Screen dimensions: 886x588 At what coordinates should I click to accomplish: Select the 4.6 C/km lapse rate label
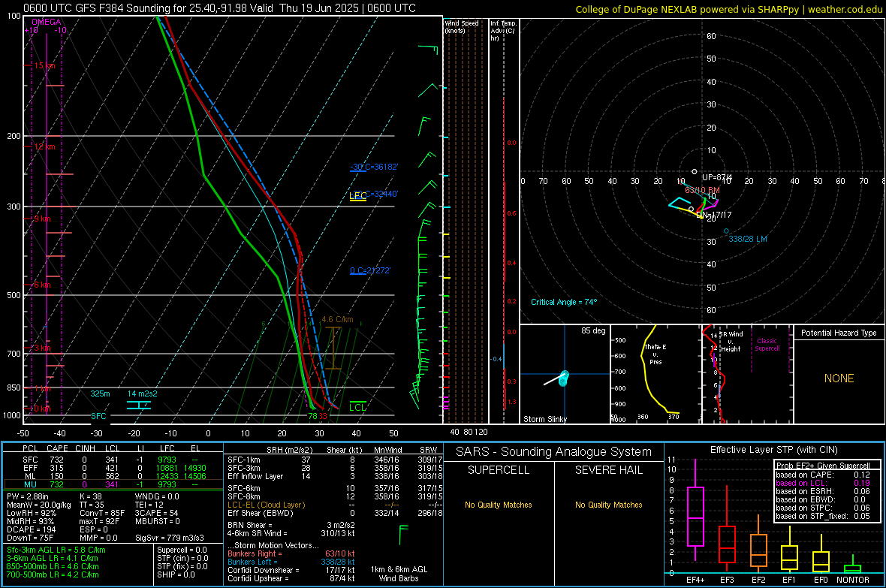click(x=337, y=319)
